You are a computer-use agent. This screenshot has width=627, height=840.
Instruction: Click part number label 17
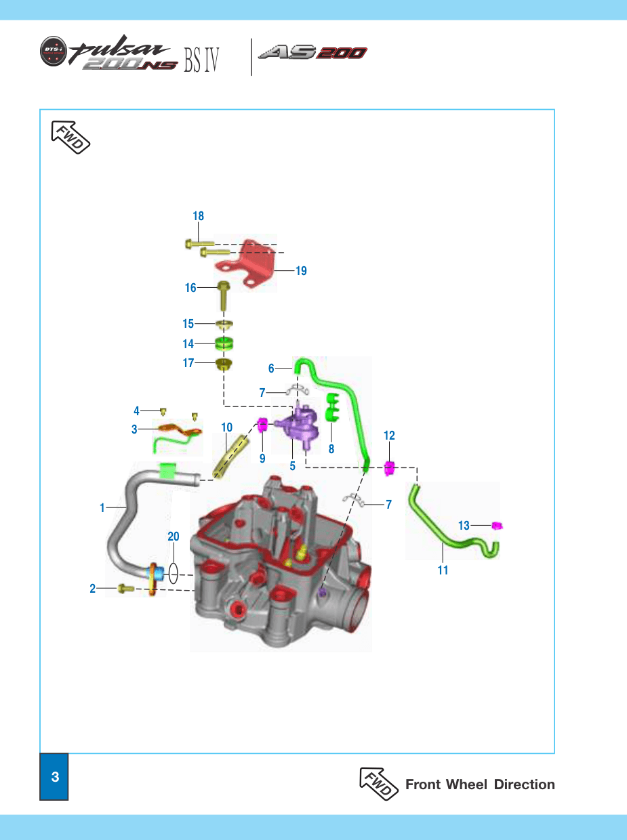188,363
